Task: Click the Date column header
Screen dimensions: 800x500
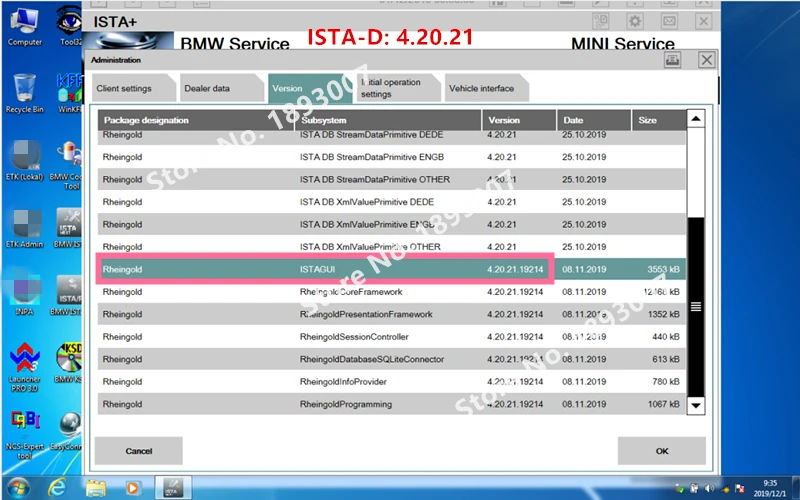Action: click(x=594, y=120)
